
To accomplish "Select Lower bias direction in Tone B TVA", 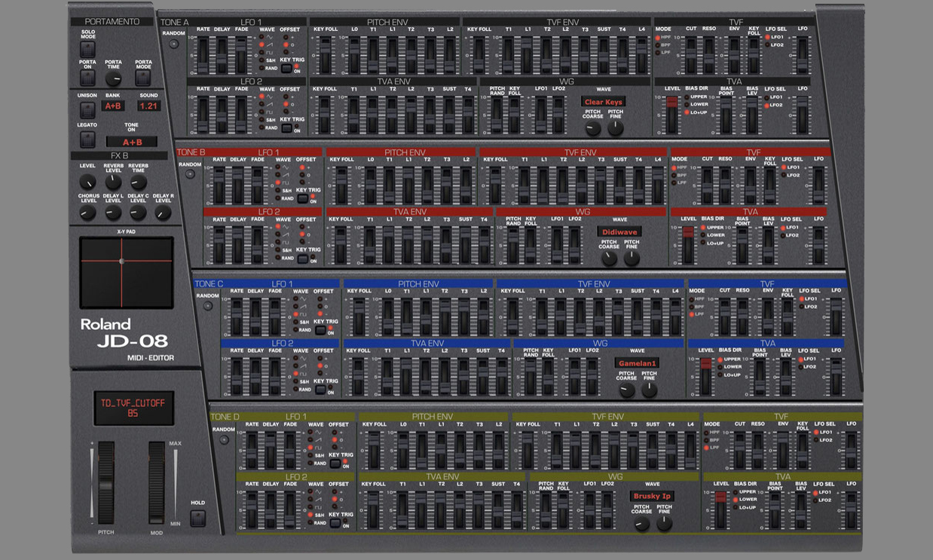I will pyautogui.click(x=702, y=235).
